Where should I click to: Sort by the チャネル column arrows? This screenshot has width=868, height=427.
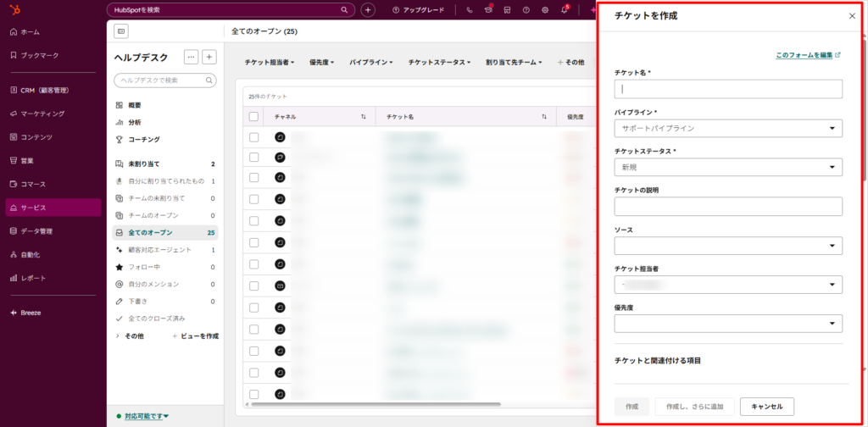click(364, 117)
